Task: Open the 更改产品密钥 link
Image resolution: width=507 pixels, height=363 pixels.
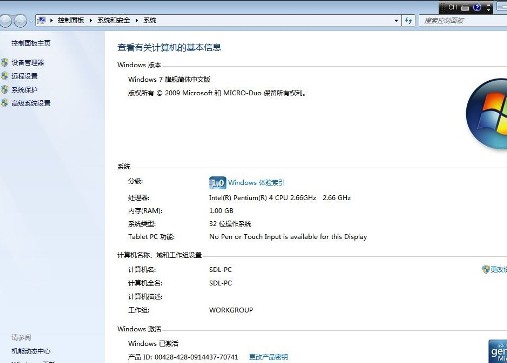Action: 269,357
